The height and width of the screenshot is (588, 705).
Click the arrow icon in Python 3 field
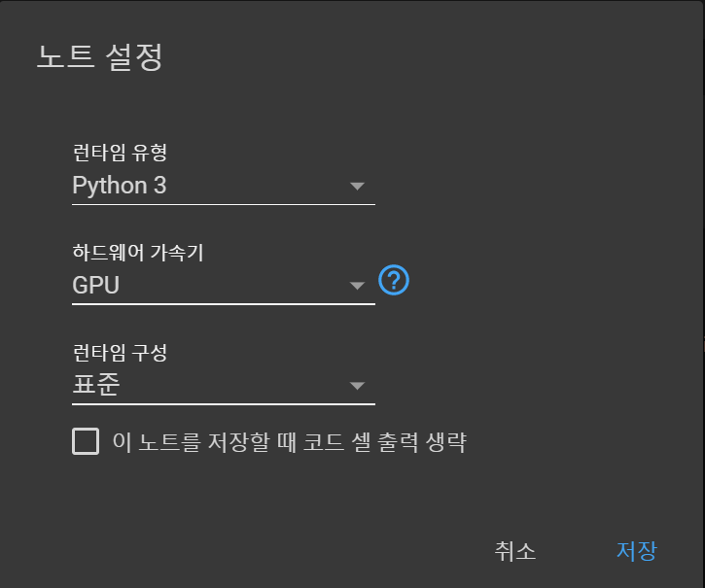pyautogui.click(x=357, y=186)
